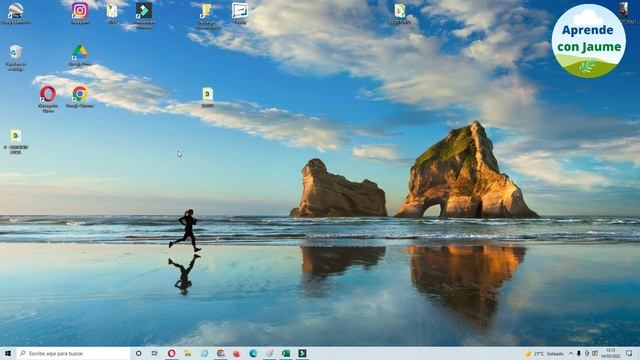Select the Google Chrome desktop shortcut
Screen dimensions: 640x360
(x=80, y=97)
